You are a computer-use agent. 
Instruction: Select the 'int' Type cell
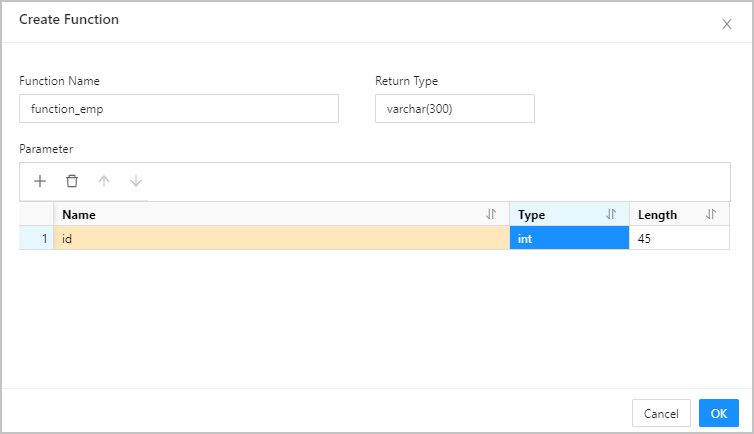[569, 239]
